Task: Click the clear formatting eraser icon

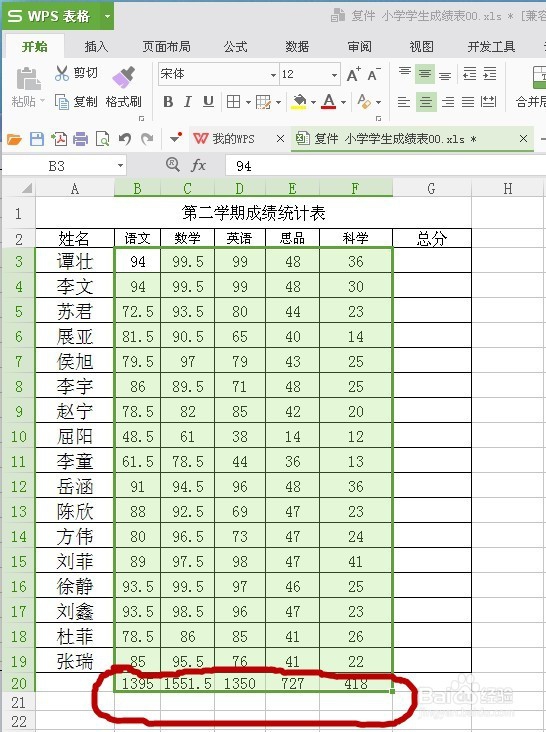Action: tap(364, 102)
